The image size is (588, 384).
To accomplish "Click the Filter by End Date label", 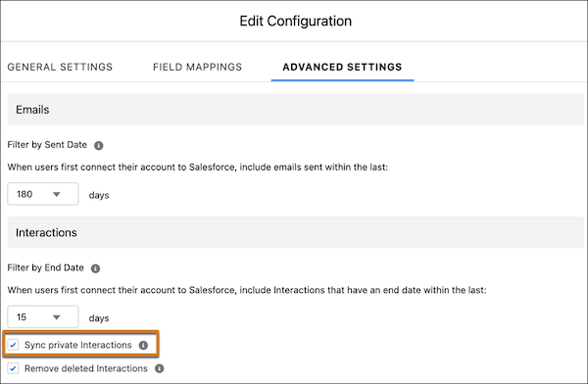I will (x=45, y=267).
